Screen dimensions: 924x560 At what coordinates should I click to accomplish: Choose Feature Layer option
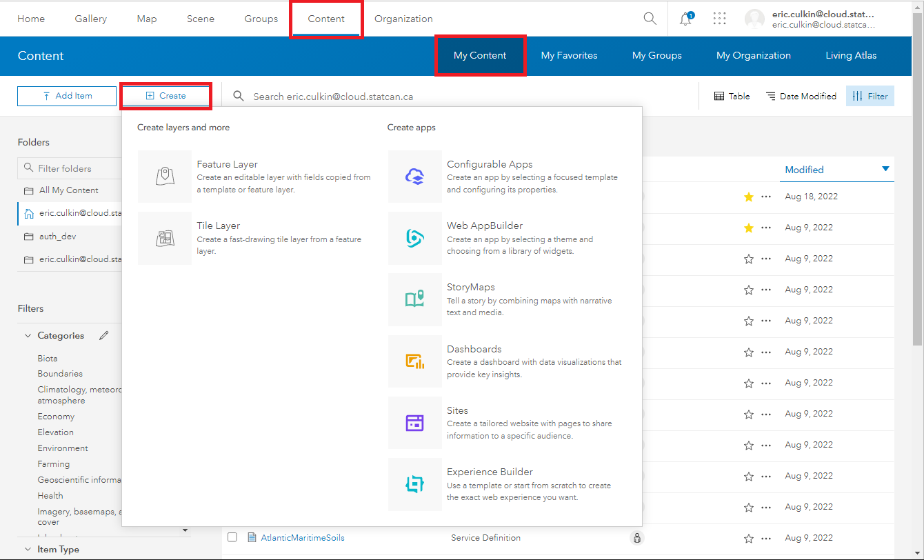(x=255, y=177)
